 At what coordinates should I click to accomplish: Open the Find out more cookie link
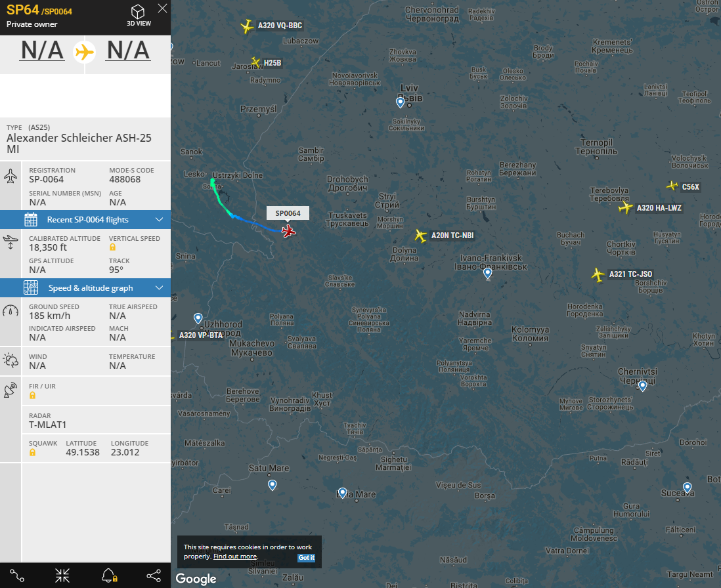(x=236, y=556)
